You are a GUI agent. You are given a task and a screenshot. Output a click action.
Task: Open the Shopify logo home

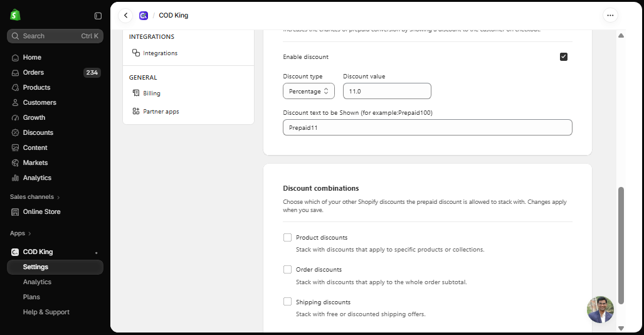(x=15, y=15)
